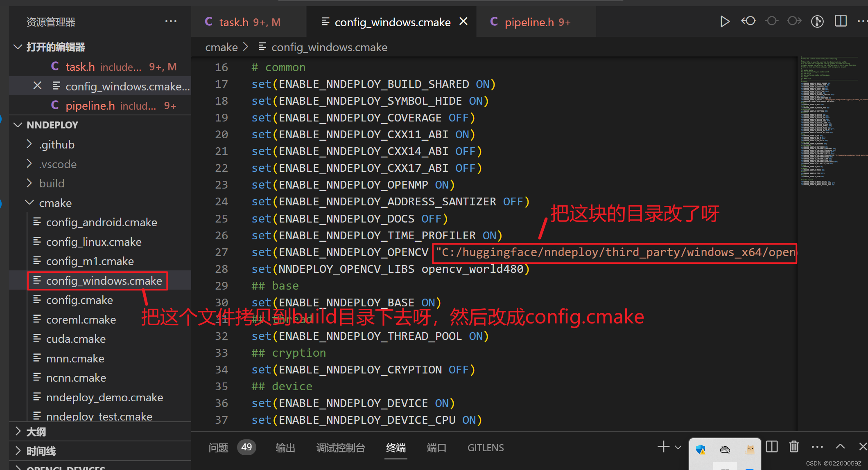Close config_windows.cmake in open editors list
This screenshot has height=470, width=868.
(37, 86)
